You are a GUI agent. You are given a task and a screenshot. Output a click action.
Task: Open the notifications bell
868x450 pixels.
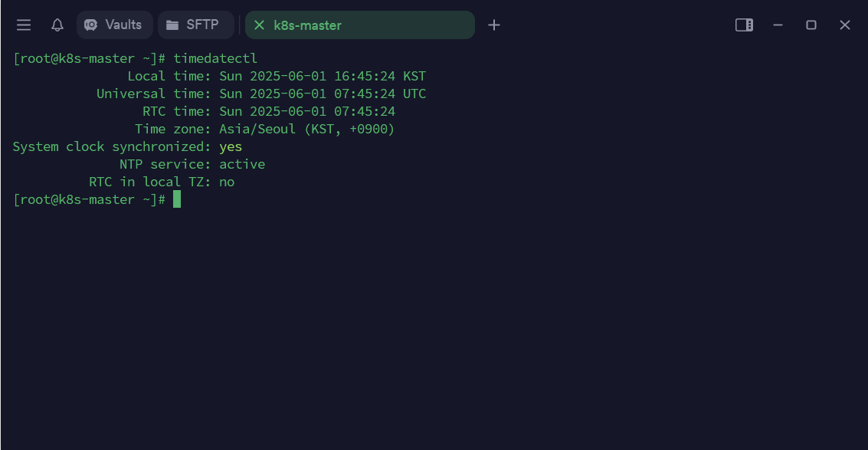(x=57, y=25)
